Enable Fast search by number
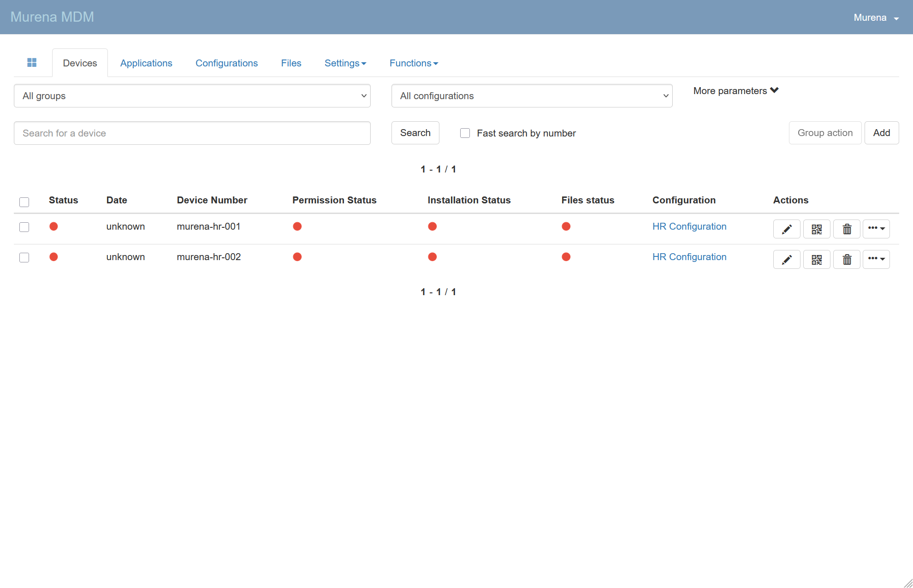 point(465,133)
